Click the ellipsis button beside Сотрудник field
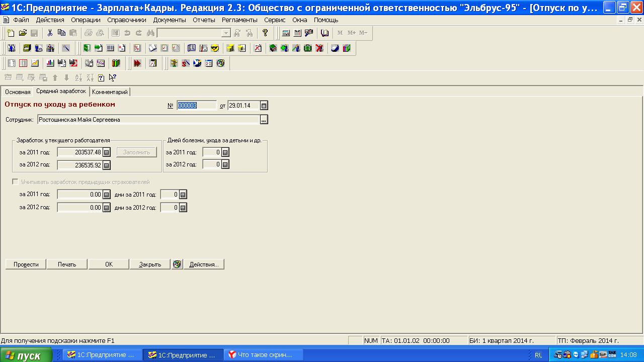644x362 pixels. (x=264, y=120)
